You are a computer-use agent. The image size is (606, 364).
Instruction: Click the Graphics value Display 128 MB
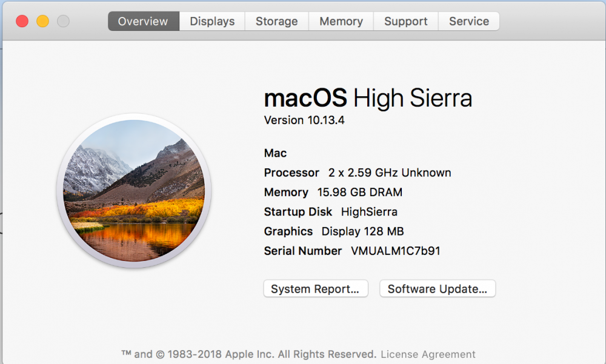pyautogui.click(x=362, y=231)
